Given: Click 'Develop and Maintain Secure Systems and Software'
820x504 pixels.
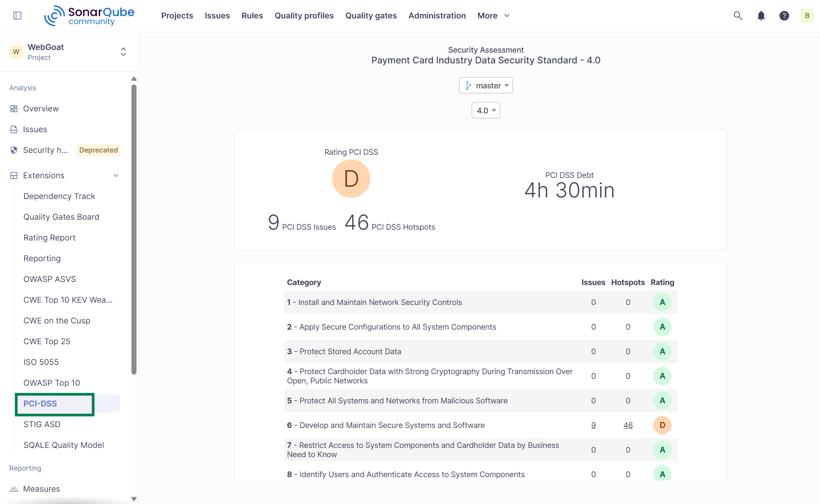Looking at the screenshot, I should click(x=392, y=425).
